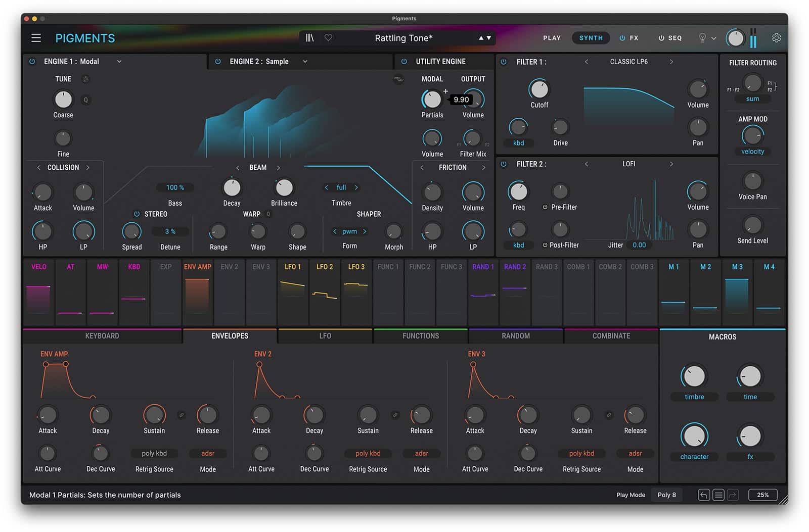Viewport: 809px width, 532px height.
Task: Click the filter routing sum label
Action: pos(753,99)
